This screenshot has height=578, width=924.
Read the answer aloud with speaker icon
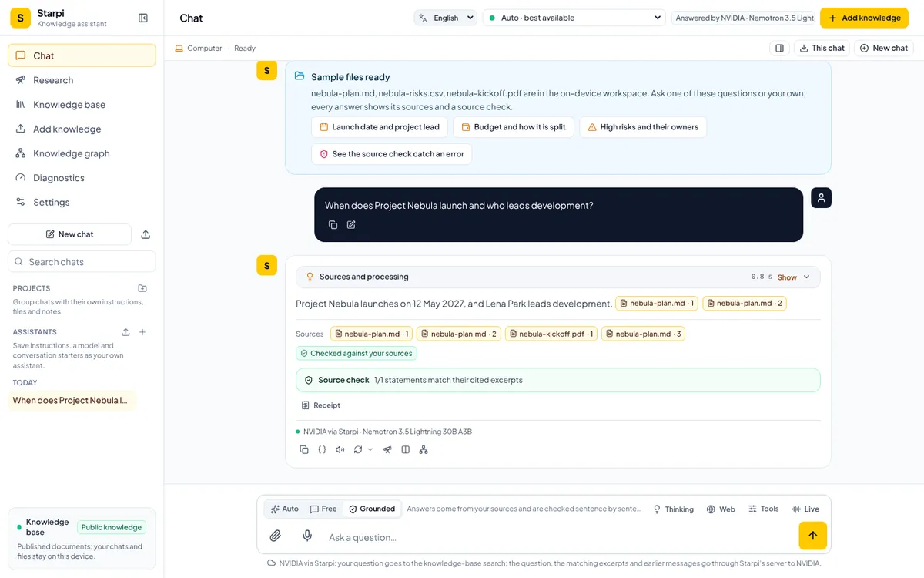click(340, 449)
